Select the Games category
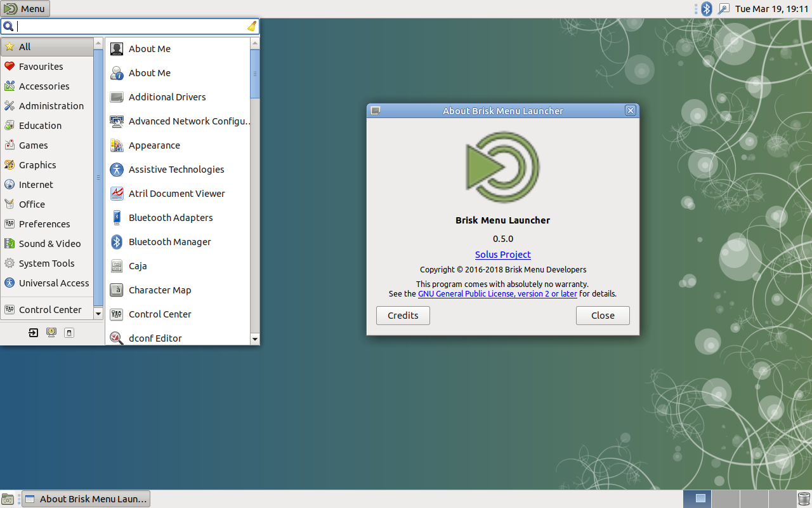 click(x=47, y=145)
